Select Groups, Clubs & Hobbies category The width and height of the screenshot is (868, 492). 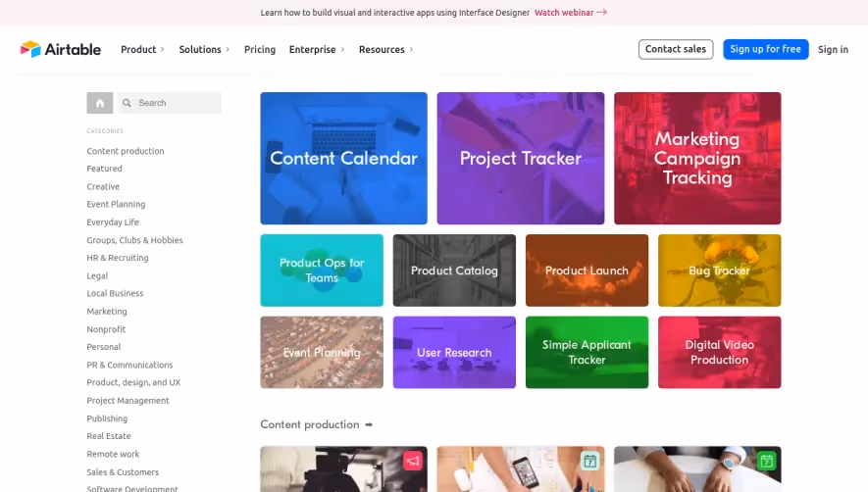[134, 240]
